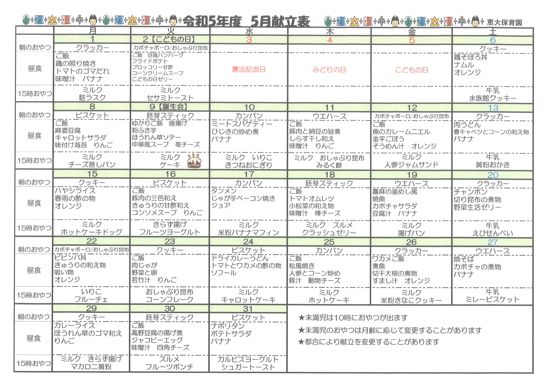
Task: Select the lunch item 野菜生活ゼリー
Action: point(477,207)
